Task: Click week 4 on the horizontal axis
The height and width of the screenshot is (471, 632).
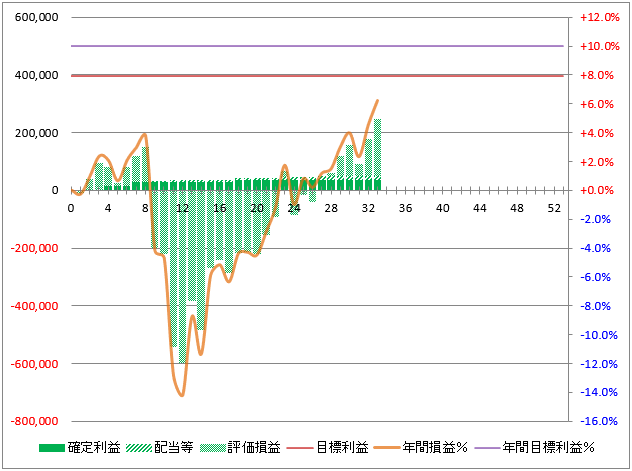Action: 108,208
